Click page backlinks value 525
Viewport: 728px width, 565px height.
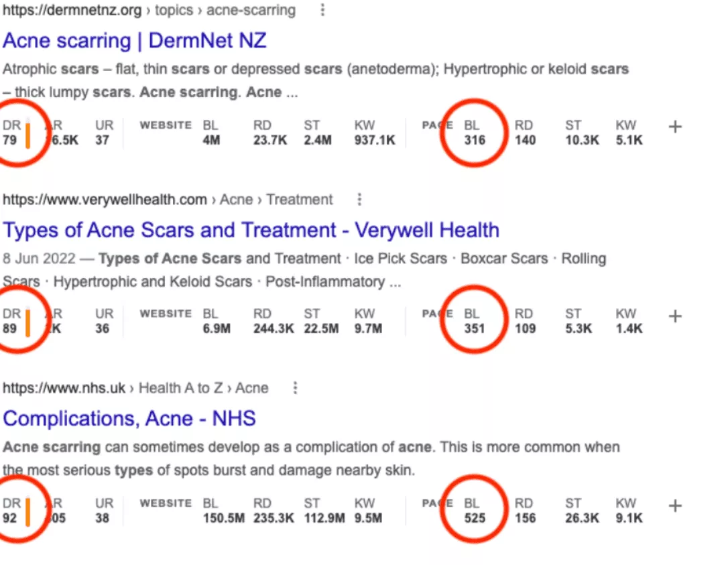coord(474,518)
